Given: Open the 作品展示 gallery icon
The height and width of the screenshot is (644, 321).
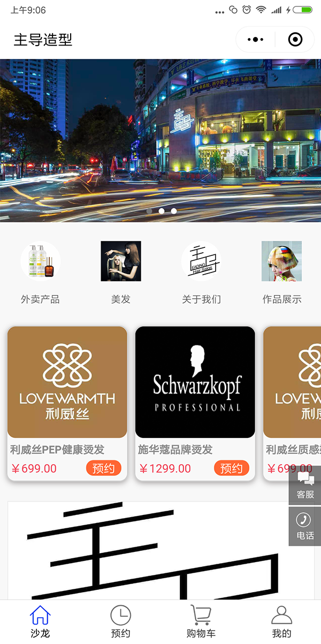Looking at the screenshot, I should [x=281, y=261].
